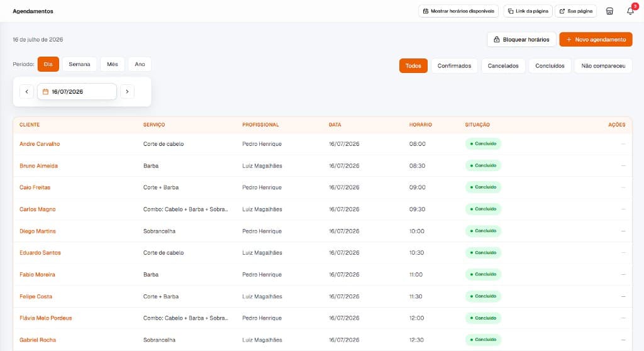This screenshot has height=351, width=644.
Task: Open client Eduardo Santos
Action: (x=40, y=253)
